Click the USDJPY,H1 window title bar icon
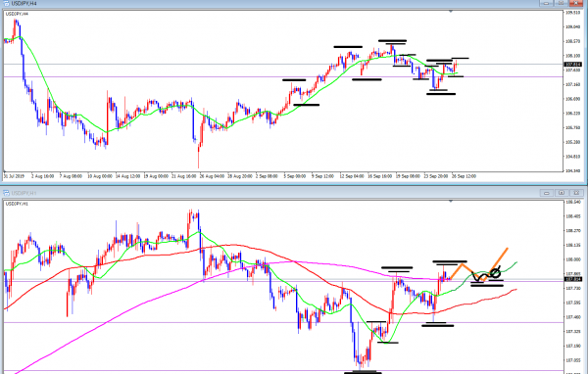Screen dimensions: 588x374 pyautogui.click(x=6, y=193)
